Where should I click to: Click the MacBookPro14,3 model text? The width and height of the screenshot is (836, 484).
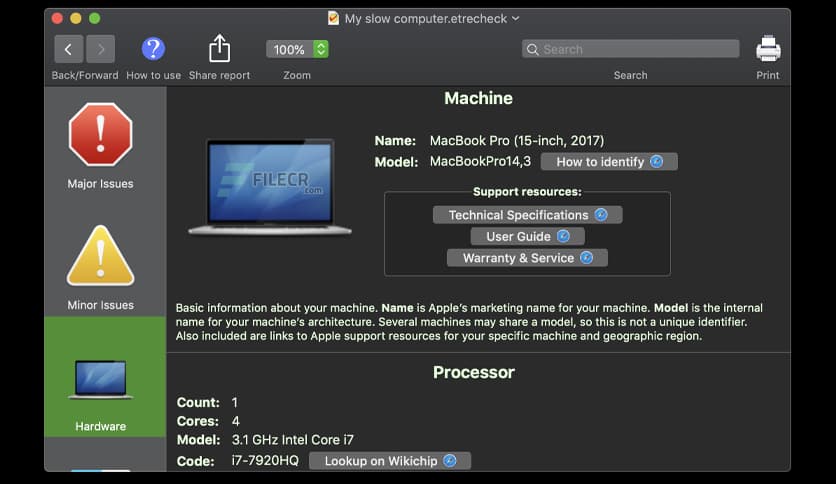(x=480, y=162)
